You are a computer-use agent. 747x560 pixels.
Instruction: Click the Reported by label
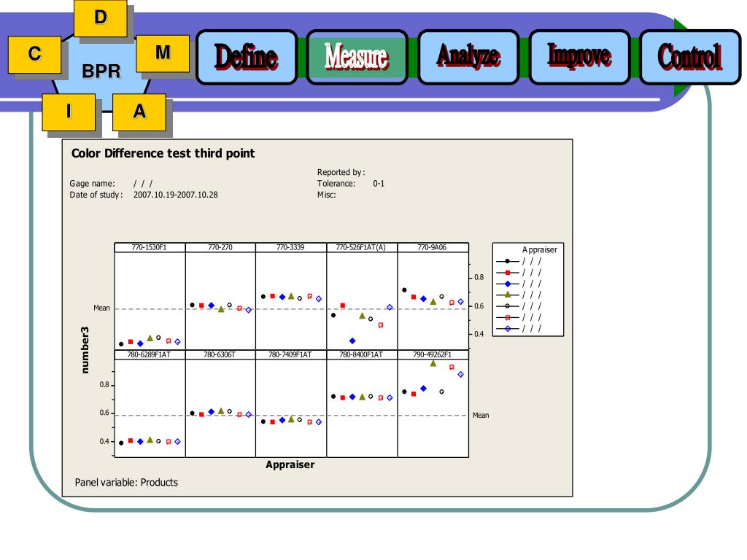[x=341, y=172]
